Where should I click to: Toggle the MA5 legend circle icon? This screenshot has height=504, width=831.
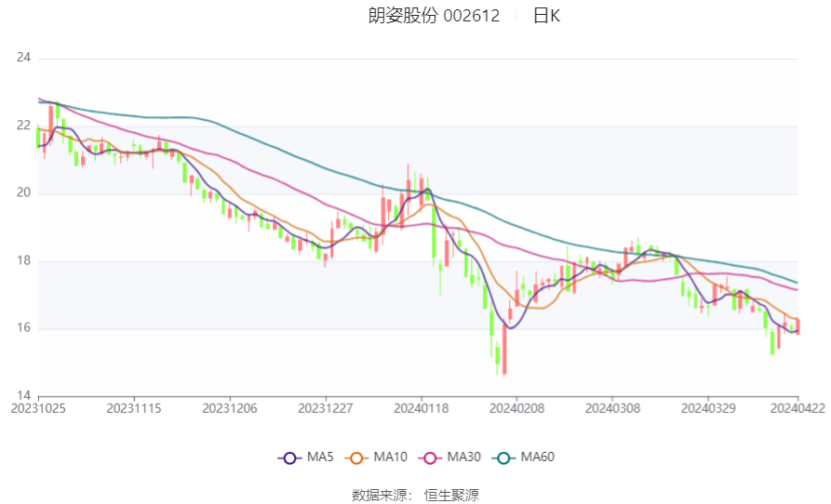[x=289, y=458]
